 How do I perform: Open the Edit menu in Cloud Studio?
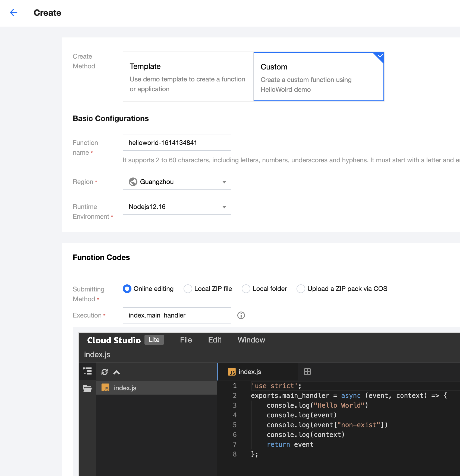215,340
